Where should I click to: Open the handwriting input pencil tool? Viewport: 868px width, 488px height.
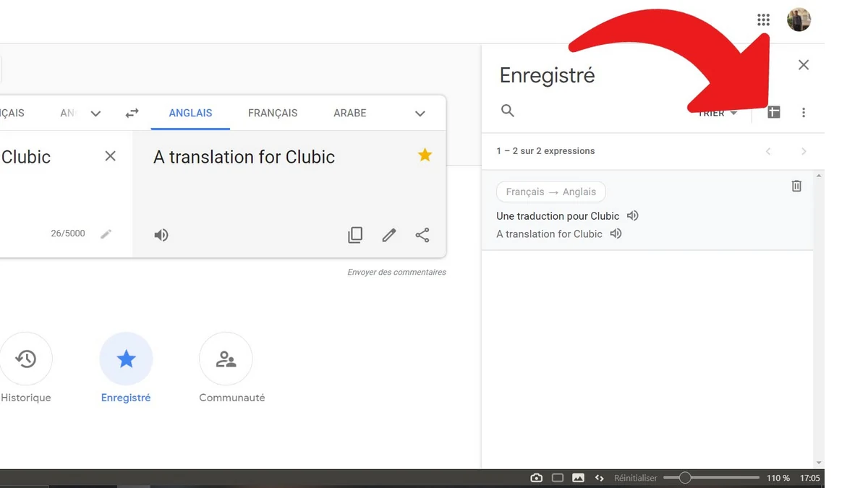[x=106, y=234]
